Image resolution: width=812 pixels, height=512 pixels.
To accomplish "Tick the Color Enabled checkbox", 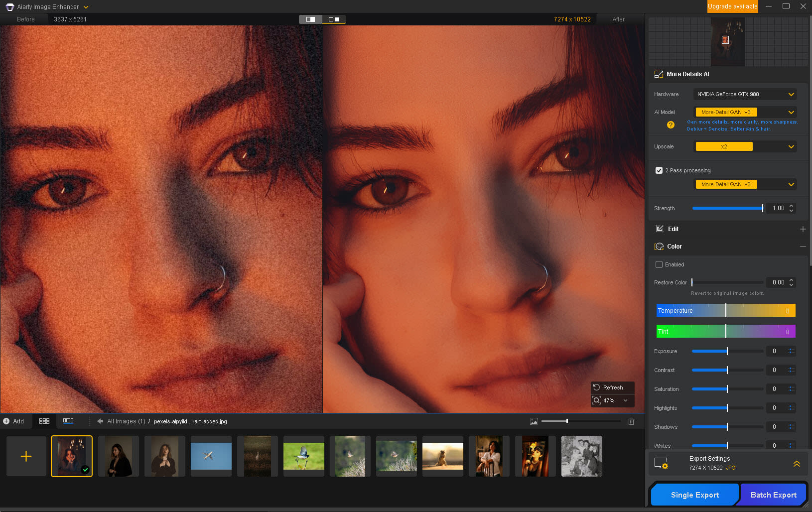I will (659, 264).
